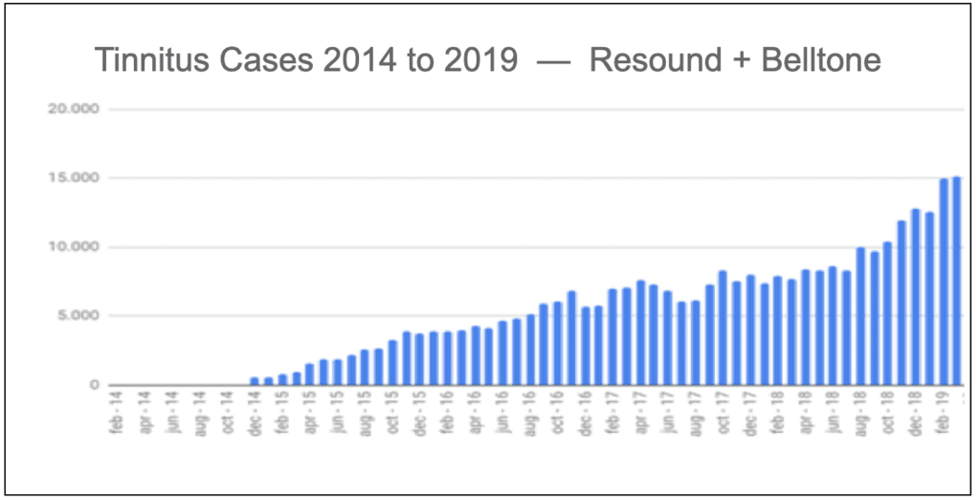
Task: Click the 'aug-17' x-axis label
Action: 697,414
